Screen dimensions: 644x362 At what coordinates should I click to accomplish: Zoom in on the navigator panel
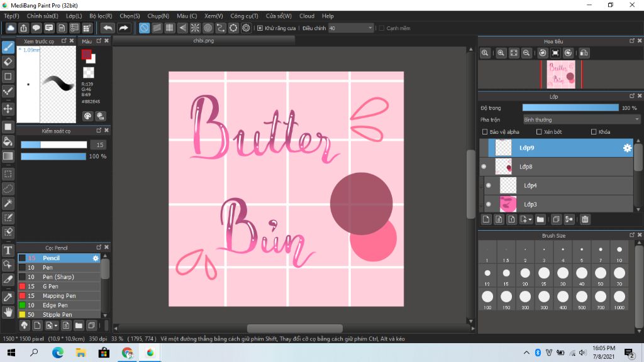tap(501, 53)
